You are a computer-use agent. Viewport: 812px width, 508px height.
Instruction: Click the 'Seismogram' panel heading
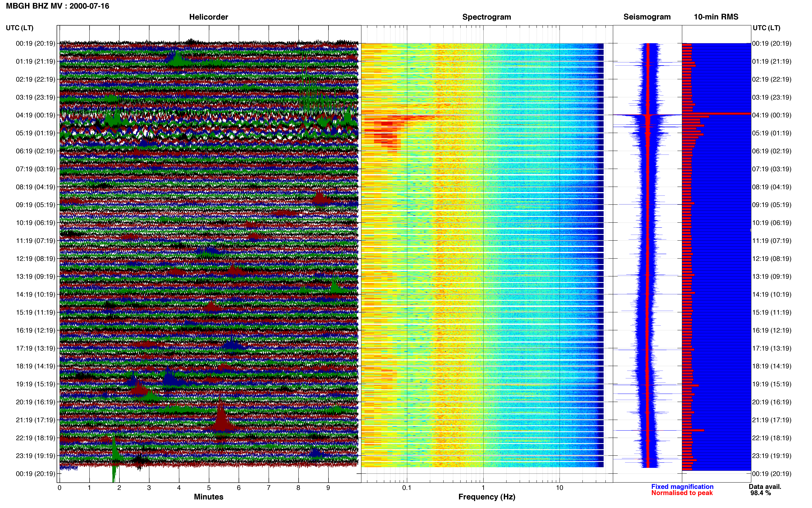[647, 17]
